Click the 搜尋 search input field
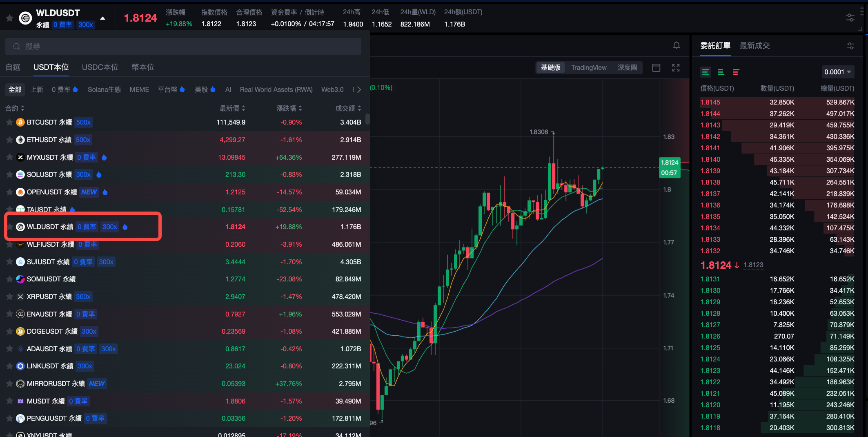 183,47
